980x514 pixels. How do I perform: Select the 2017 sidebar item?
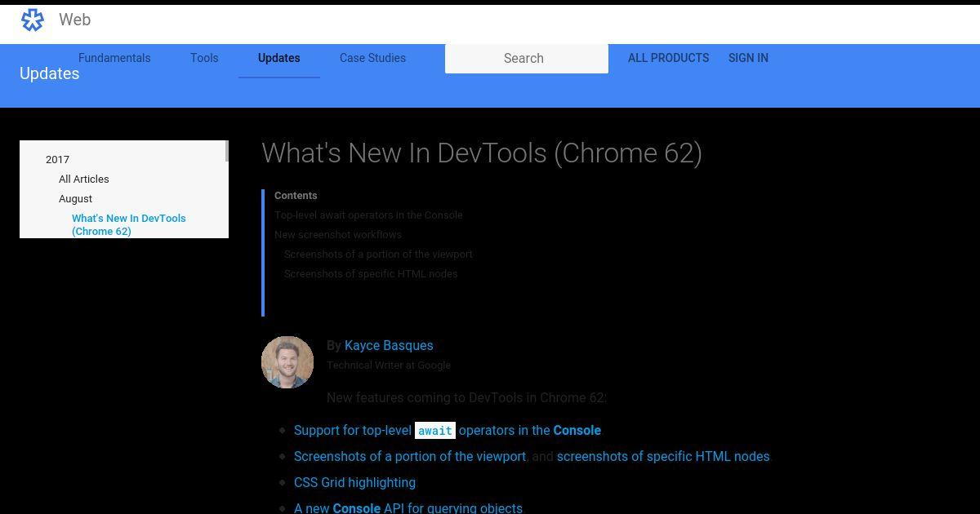click(57, 159)
